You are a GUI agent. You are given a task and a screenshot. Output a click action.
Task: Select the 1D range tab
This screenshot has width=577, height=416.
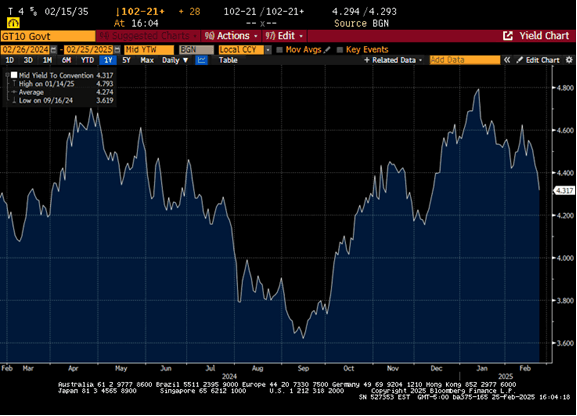[10, 60]
